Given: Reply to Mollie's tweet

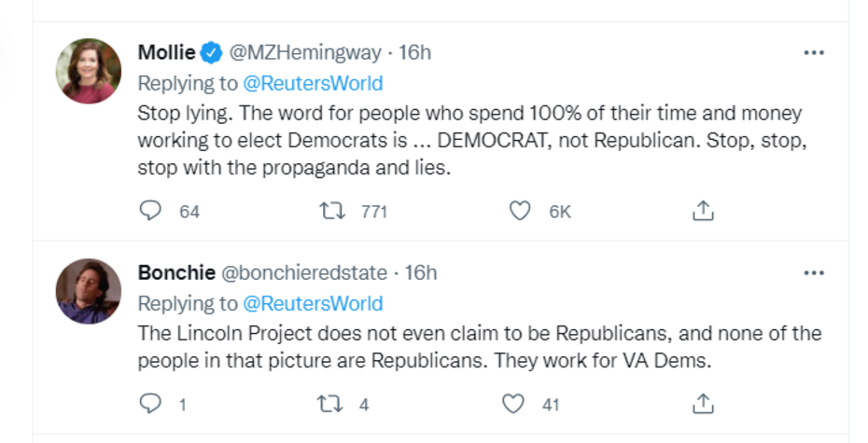Looking at the screenshot, I should point(150,212).
